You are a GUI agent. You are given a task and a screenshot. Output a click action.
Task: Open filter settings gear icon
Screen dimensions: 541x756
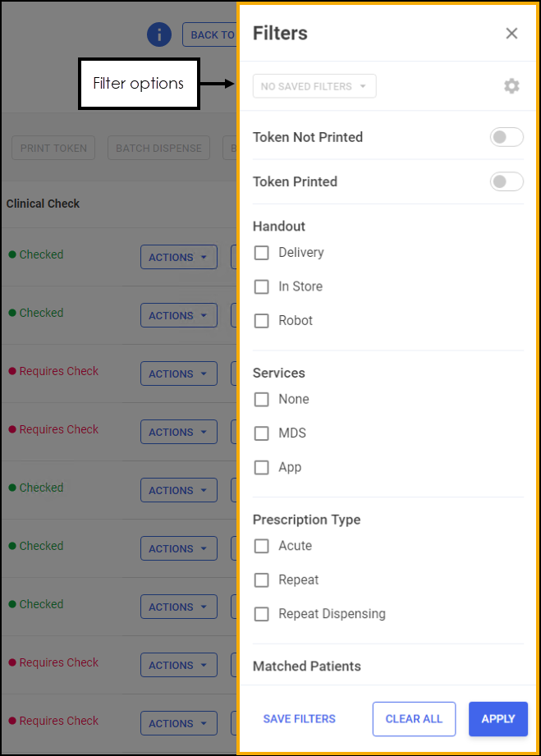[x=511, y=86]
